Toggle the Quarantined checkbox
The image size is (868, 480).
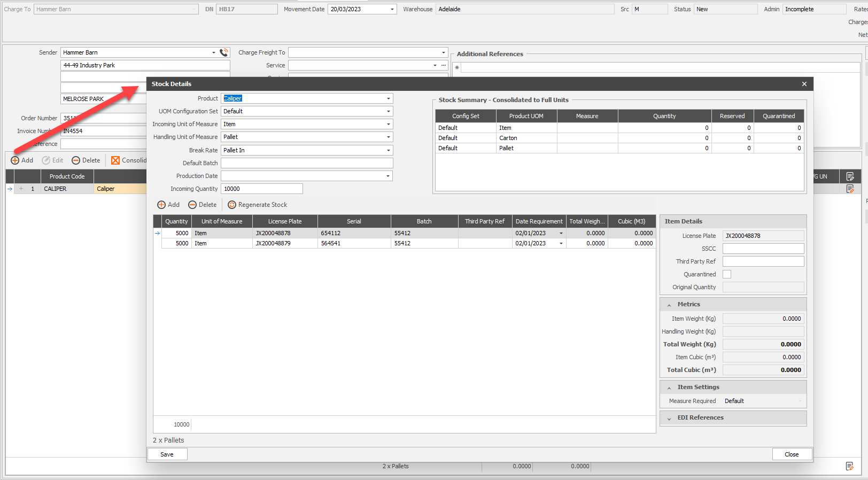[727, 274]
